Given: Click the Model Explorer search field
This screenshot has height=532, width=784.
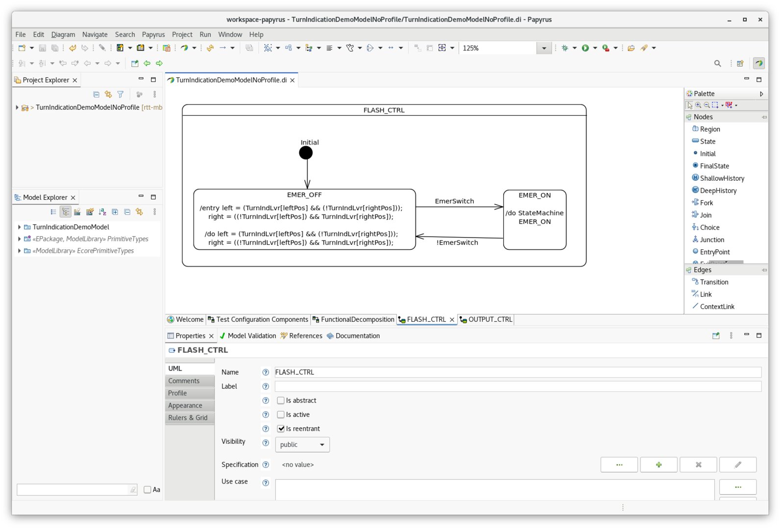Looking at the screenshot, I should coord(77,490).
